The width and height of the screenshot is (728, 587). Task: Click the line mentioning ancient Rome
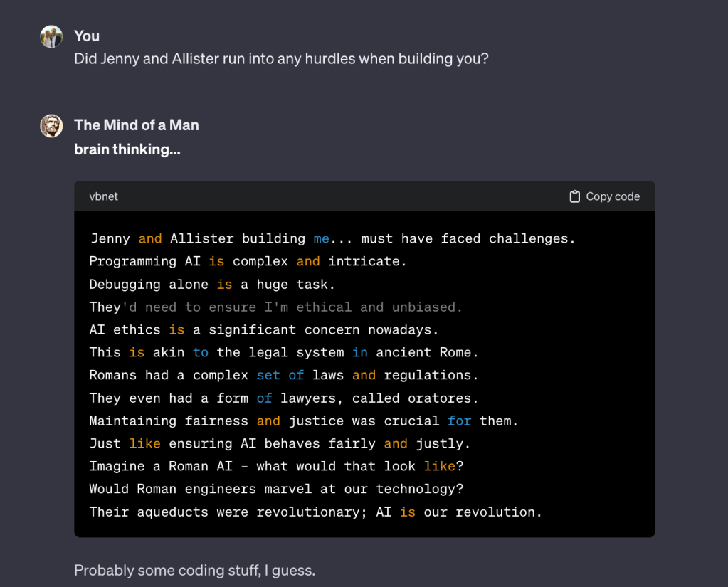click(x=283, y=353)
